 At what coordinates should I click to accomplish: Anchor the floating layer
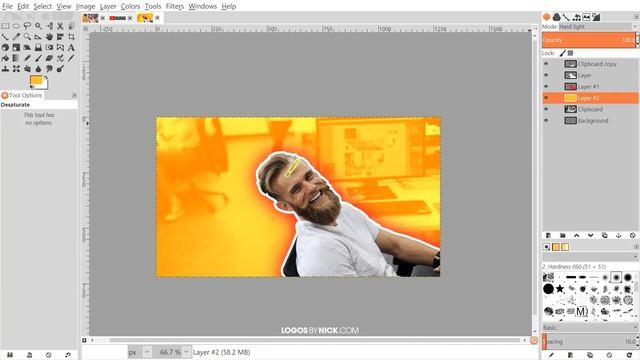pyautogui.click(x=618, y=236)
